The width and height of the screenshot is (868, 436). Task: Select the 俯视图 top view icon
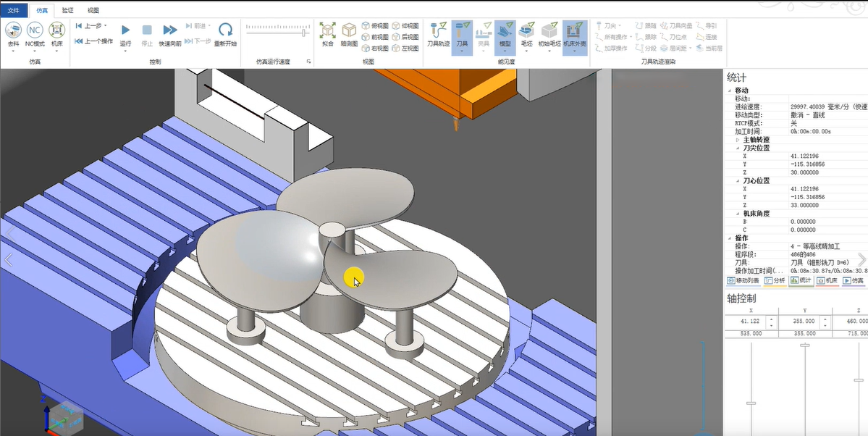(375, 26)
